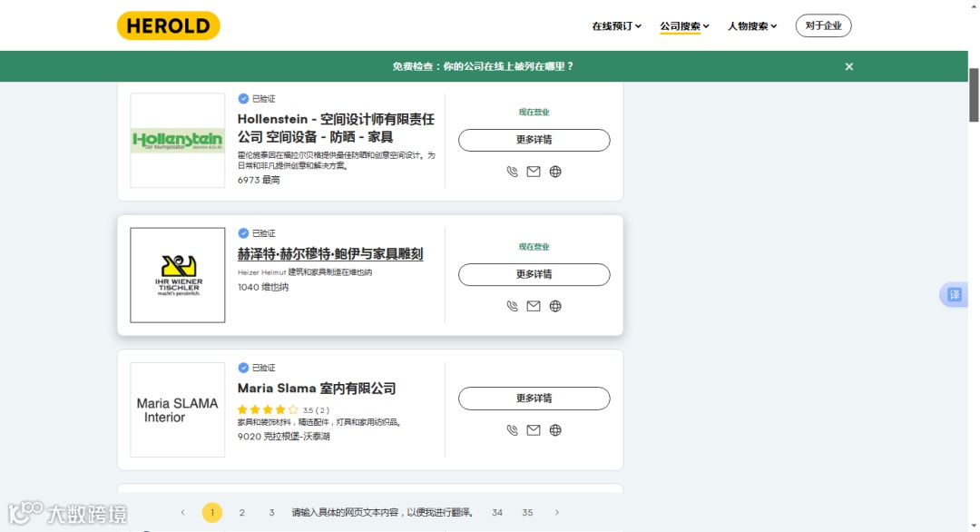Open IHR WIENER TISCHLER logo thumbnail
The height and width of the screenshot is (532, 980).
178,275
